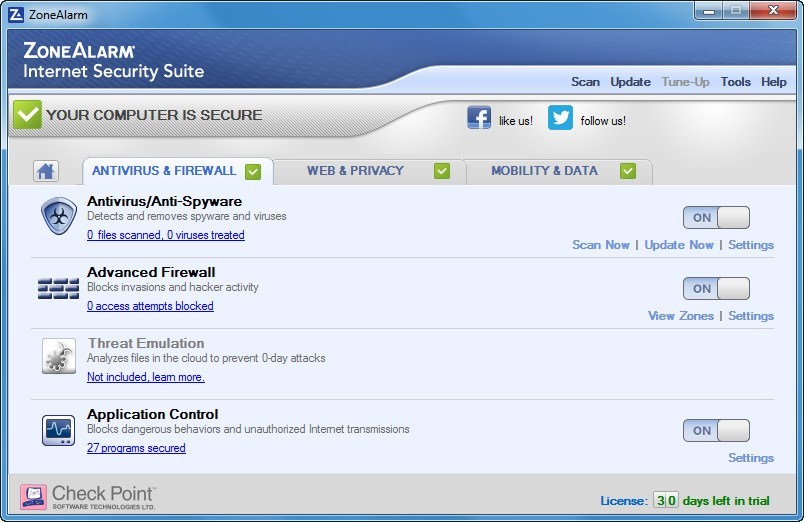
Task: Open Application Control Settings link
Action: [751, 458]
